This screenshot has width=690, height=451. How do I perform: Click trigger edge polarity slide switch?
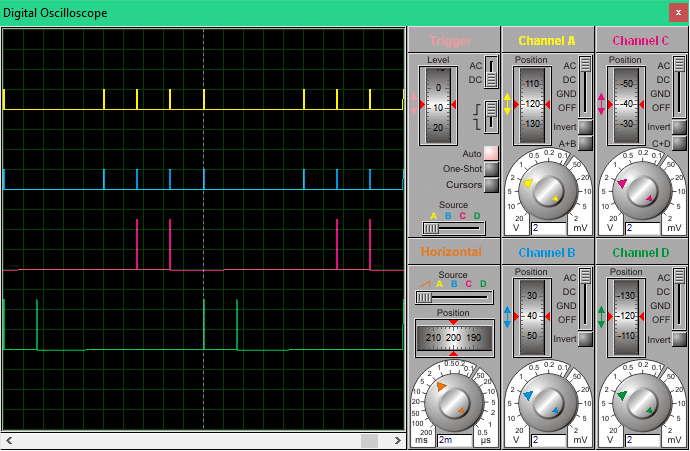(491, 117)
